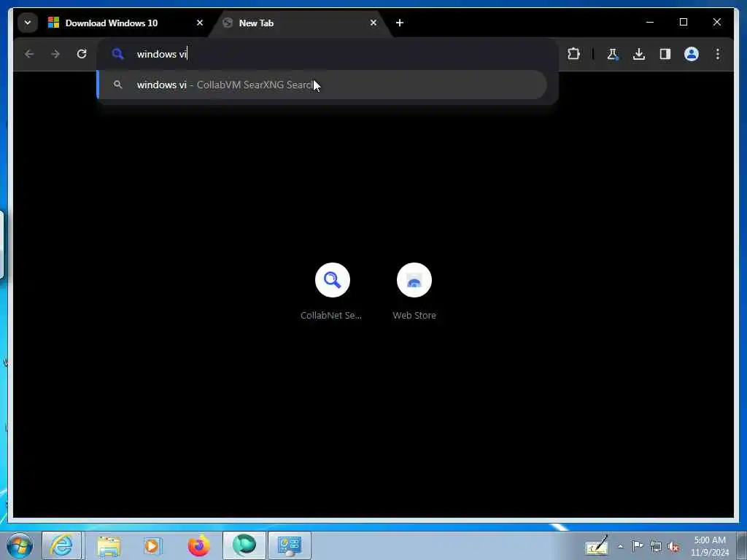This screenshot has width=747, height=560.
Task: Open the tablet input pen tray icon
Action: tap(597, 546)
